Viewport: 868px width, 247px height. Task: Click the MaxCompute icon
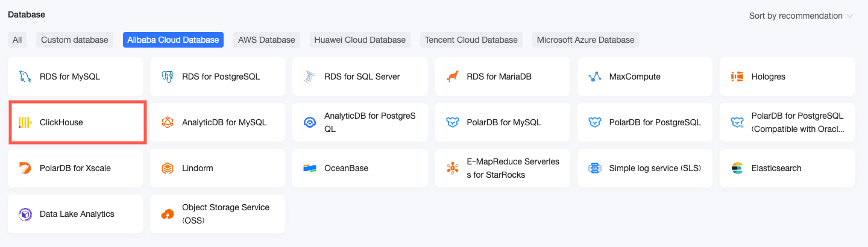[595, 77]
